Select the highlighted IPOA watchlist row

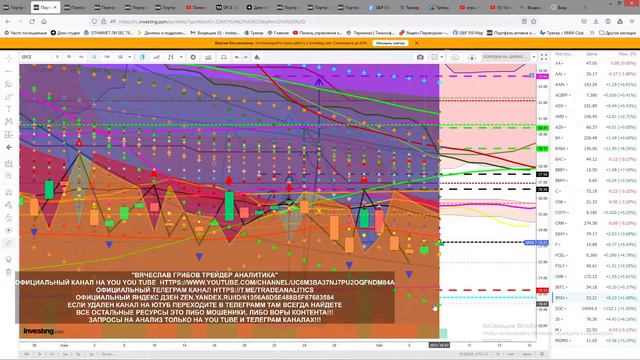point(596,298)
